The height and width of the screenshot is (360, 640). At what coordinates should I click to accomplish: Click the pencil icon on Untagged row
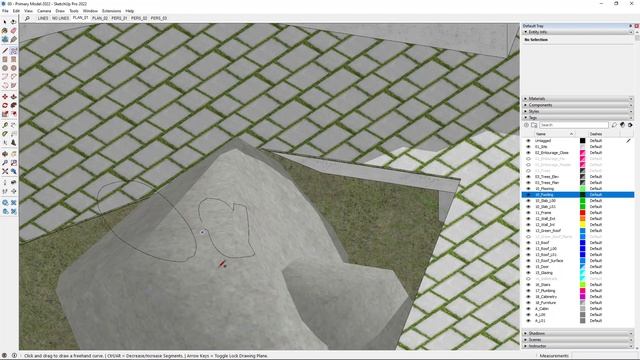click(628, 141)
